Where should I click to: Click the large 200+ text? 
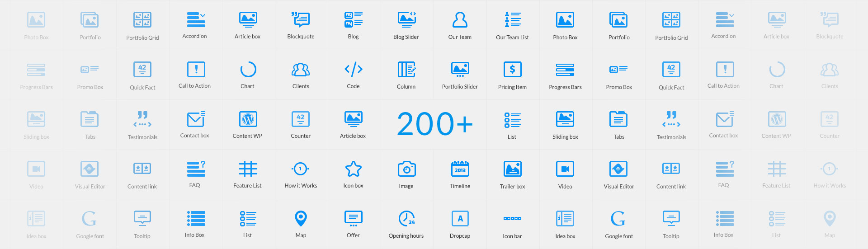coord(434,124)
